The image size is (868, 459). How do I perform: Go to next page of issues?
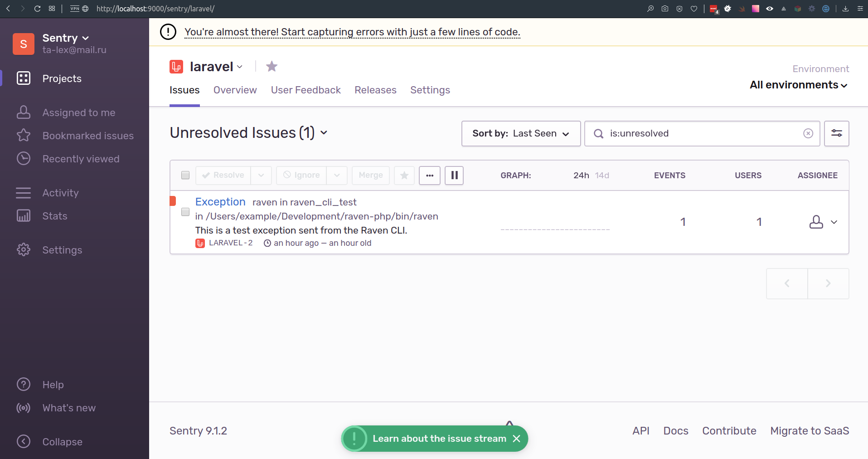(x=828, y=283)
